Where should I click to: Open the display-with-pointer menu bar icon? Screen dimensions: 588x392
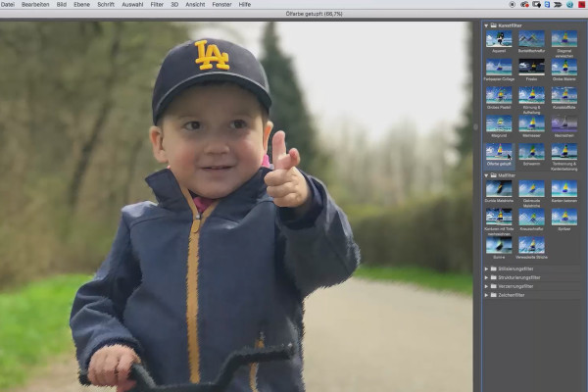click(536, 5)
